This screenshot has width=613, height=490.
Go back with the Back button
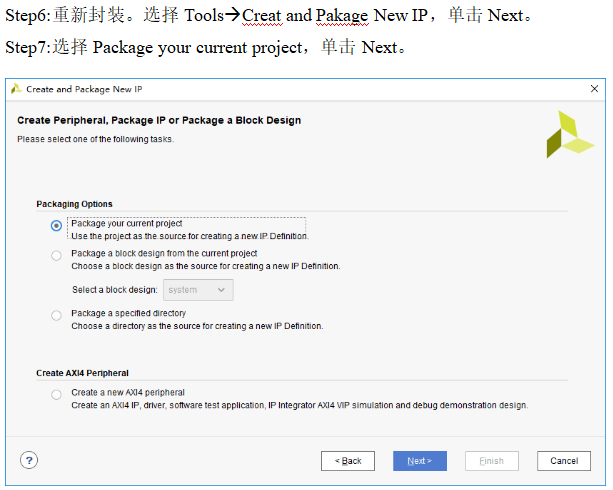[x=348, y=461]
